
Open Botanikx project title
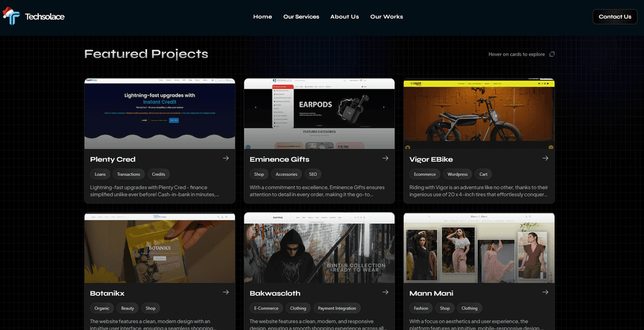click(x=107, y=294)
